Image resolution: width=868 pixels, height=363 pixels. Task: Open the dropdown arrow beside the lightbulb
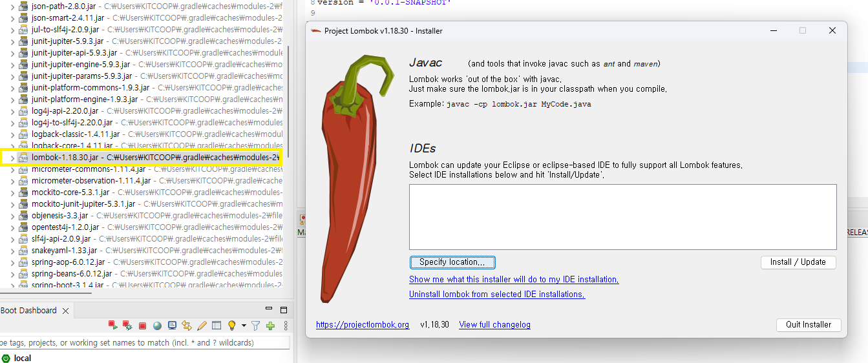coord(244,326)
